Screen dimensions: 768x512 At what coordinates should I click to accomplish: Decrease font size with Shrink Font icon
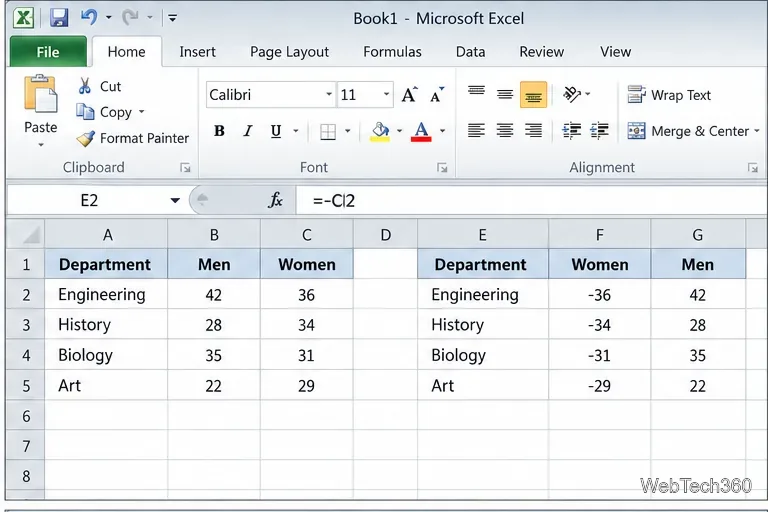tap(437, 95)
